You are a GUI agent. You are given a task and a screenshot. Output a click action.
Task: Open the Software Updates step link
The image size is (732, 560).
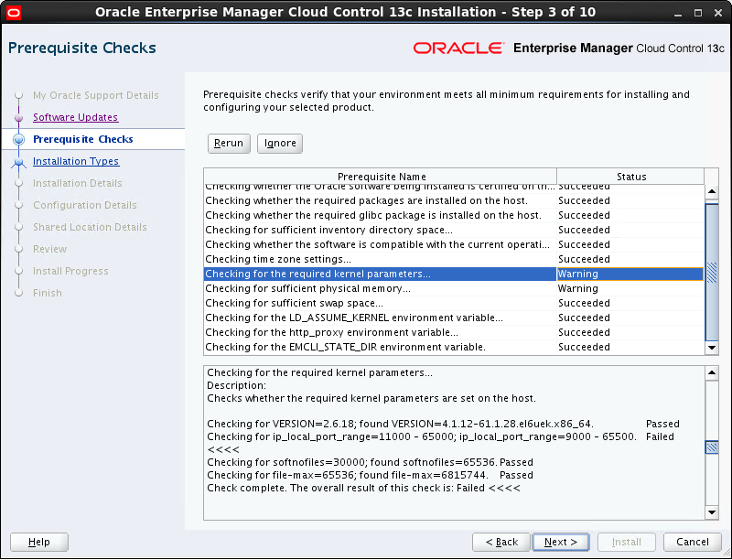(76, 117)
